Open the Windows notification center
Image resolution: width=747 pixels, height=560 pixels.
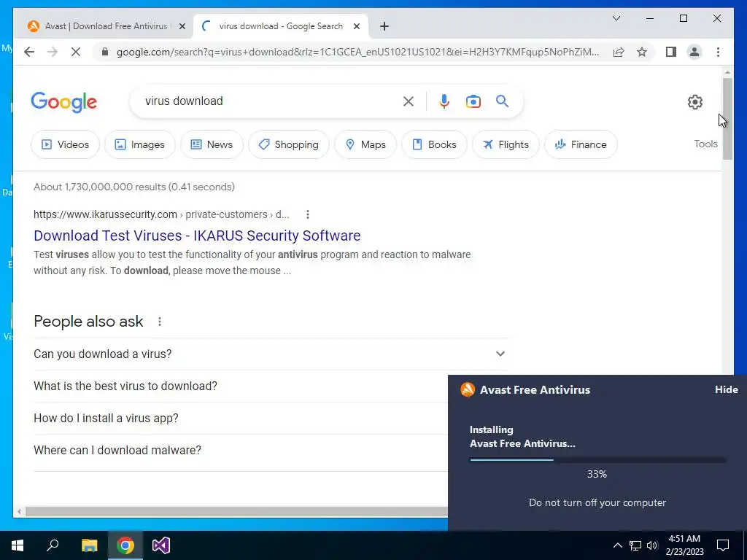[x=723, y=545]
